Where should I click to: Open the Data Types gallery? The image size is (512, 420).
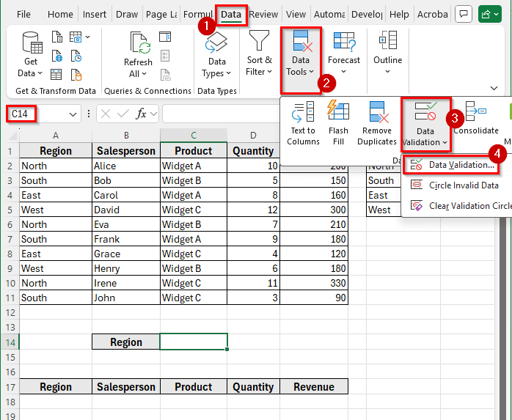point(216,55)
